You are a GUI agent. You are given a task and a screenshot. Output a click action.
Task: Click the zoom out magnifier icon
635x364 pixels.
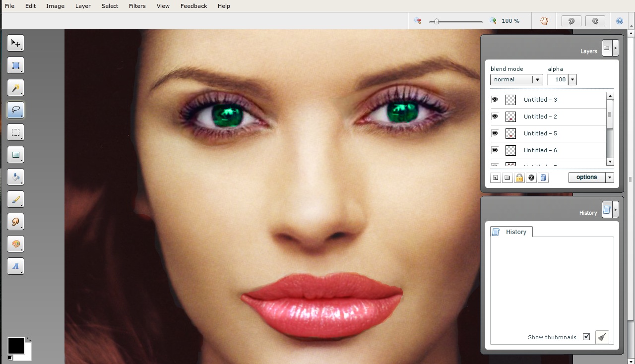click(418, 21)
